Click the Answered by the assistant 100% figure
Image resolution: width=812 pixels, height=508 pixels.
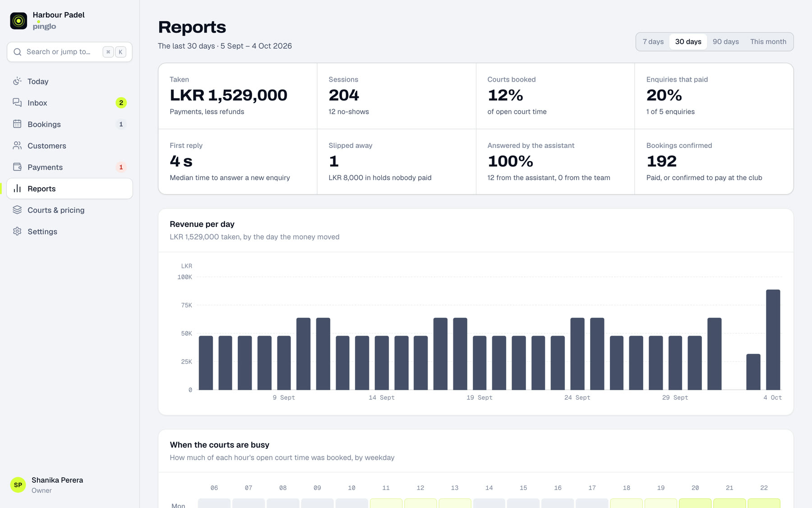point(510,161)
